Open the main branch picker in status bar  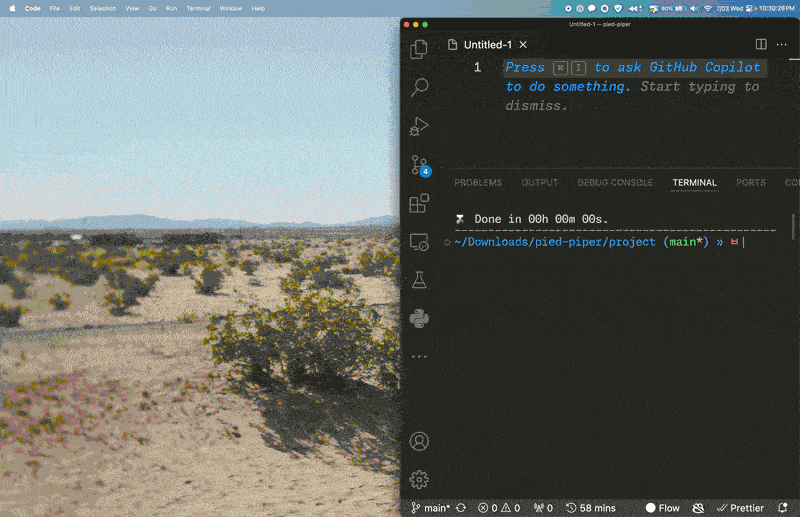click(x=431, y=508)
